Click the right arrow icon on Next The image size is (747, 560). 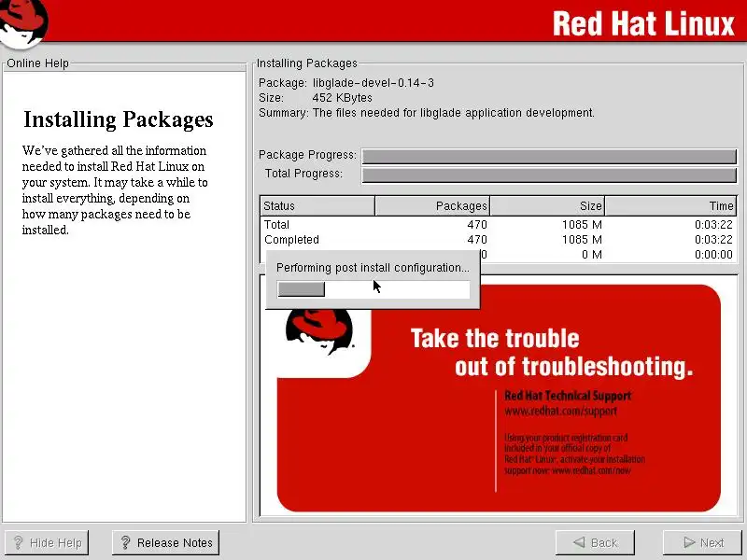(689, 542)
